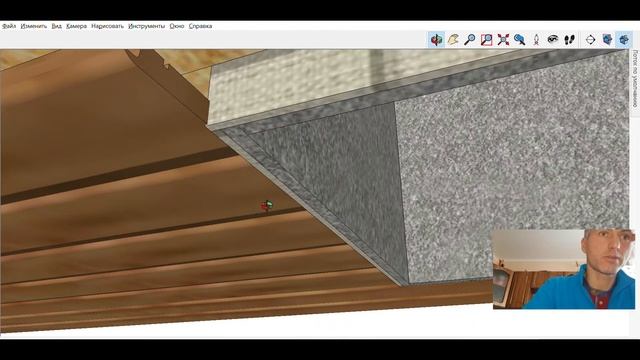This screenshot has height=360, width=640.
Task: Expand the collapsed default tray side panel
Action: (635, 79)
